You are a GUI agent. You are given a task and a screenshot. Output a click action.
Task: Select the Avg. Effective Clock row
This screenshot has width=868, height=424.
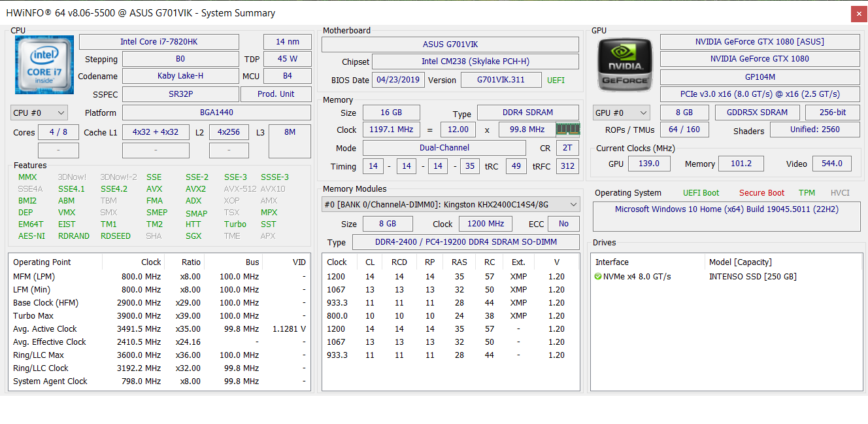[x=159, y=342]
